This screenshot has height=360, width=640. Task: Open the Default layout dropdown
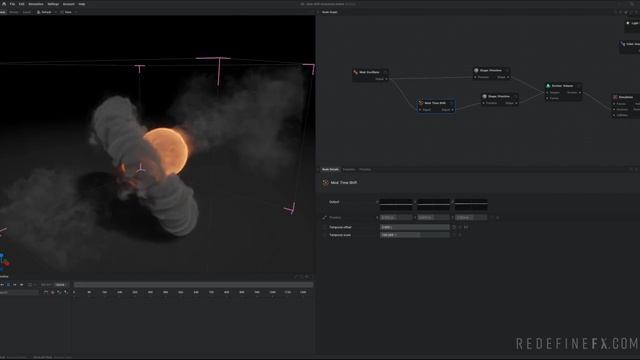[x=46, y=12]
